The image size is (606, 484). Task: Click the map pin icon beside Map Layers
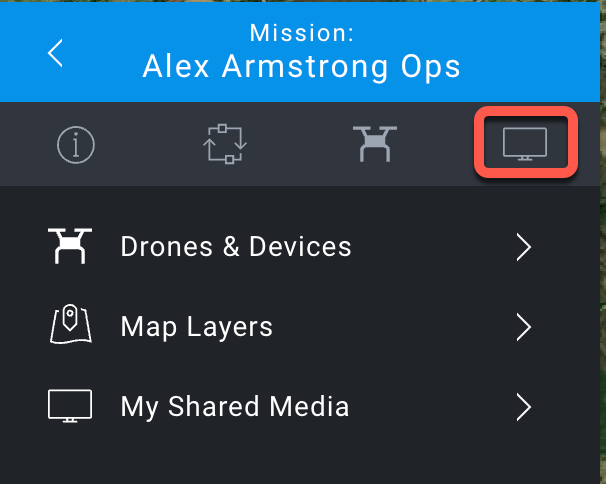point(71,324)
